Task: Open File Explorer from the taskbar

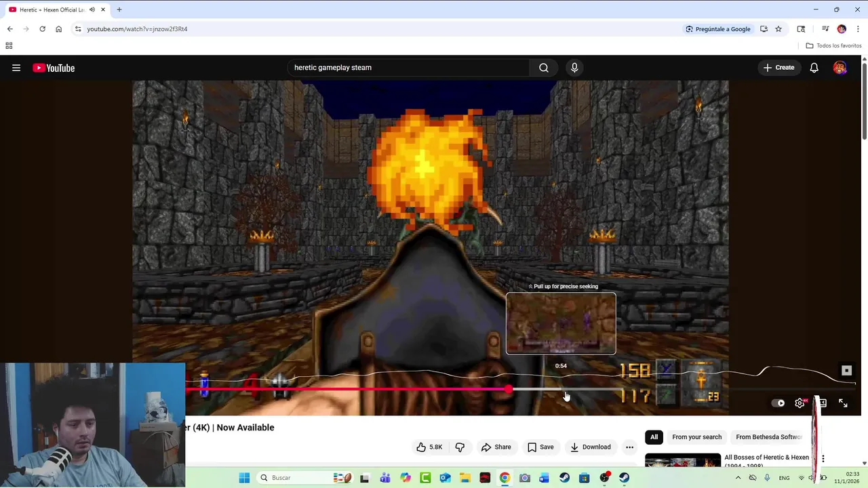Action: click(465, 478)
